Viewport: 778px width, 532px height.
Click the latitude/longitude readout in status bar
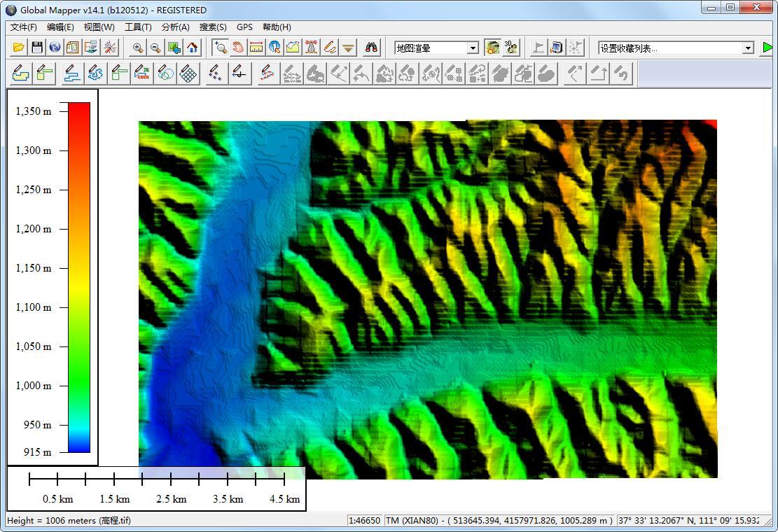[688, 521]
